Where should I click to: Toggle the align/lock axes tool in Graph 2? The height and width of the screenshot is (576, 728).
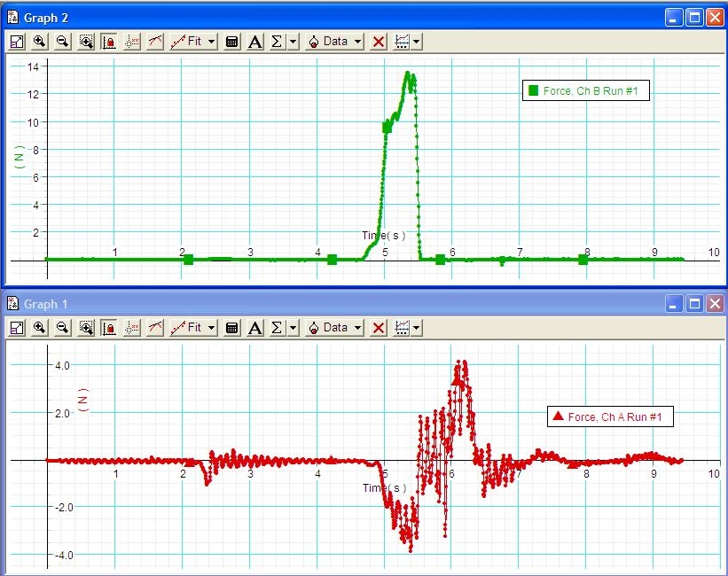coord(109,42)
